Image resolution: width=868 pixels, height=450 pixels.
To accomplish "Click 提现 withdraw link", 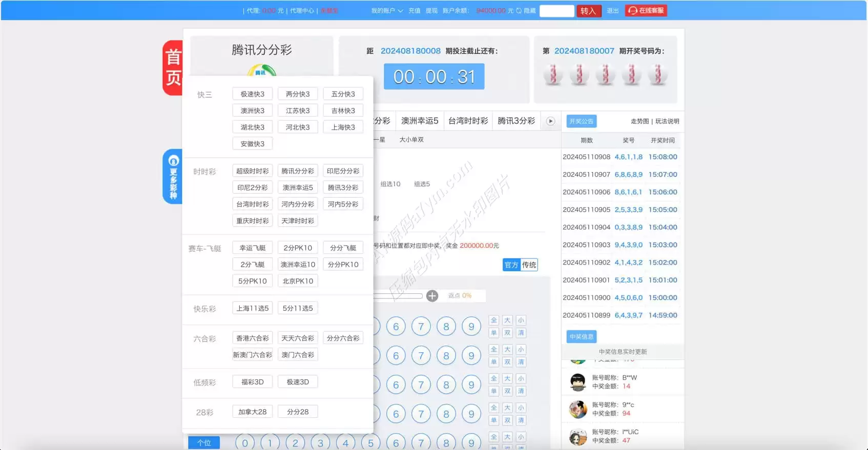I will pos(431,11).
